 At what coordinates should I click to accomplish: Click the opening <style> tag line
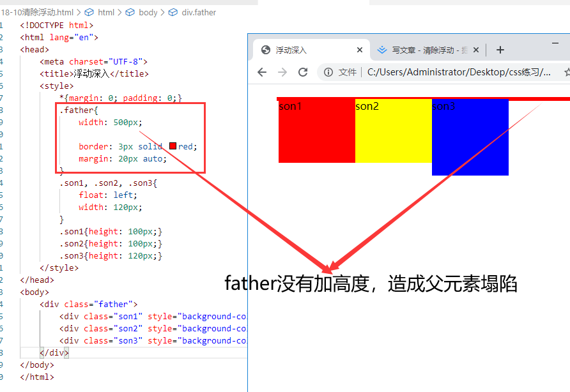pyautogui.click(x=56, y=86)
